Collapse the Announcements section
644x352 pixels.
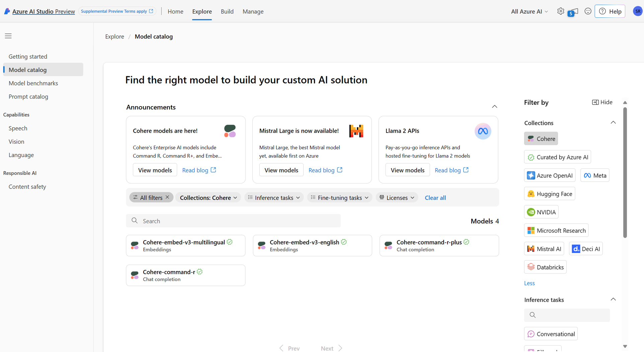click(494, 107)
